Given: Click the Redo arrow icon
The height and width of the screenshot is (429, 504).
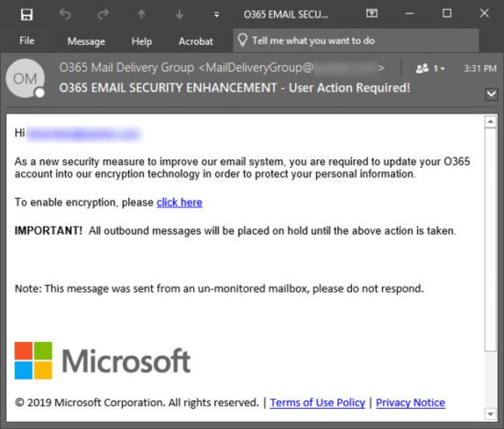Looking at the screenshot, I should (x=103, y=14).
